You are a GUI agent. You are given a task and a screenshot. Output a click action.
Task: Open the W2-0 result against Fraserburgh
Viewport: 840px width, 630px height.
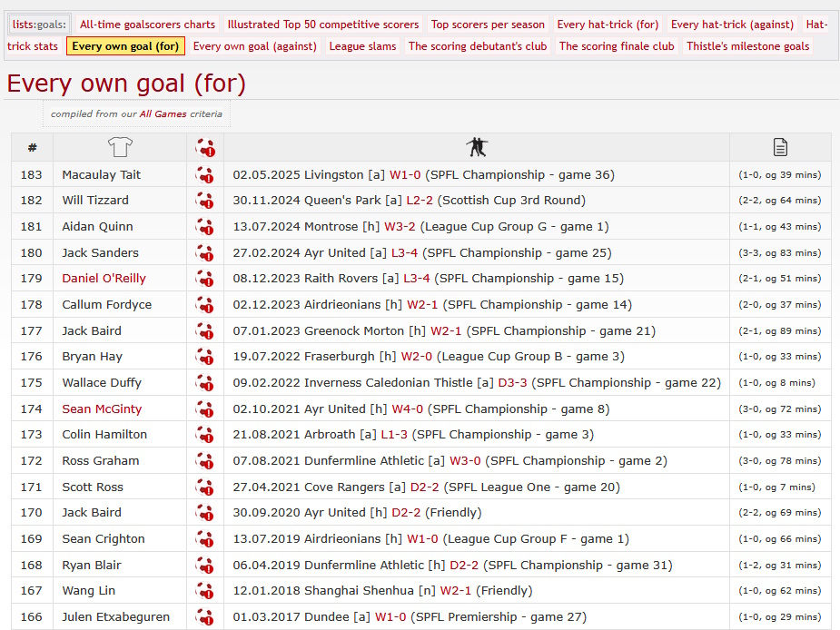[x=416, y=357]
